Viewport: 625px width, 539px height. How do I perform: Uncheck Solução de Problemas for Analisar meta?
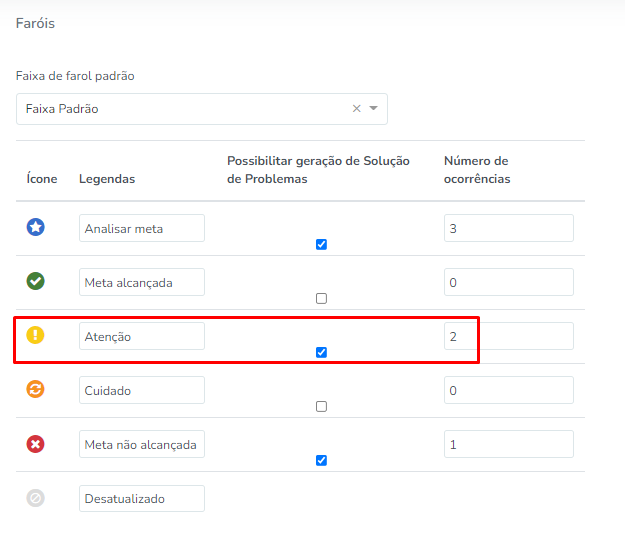point(321,244)
